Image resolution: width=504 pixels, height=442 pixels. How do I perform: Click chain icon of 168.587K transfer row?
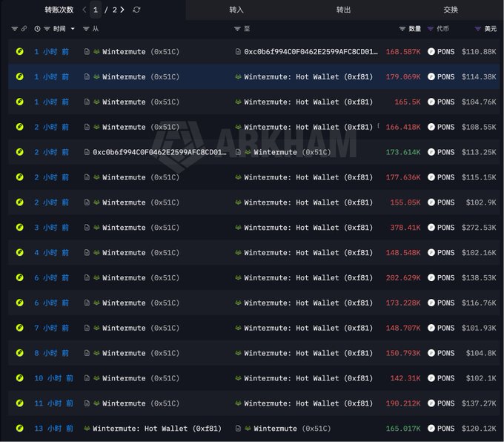point(19,51)
